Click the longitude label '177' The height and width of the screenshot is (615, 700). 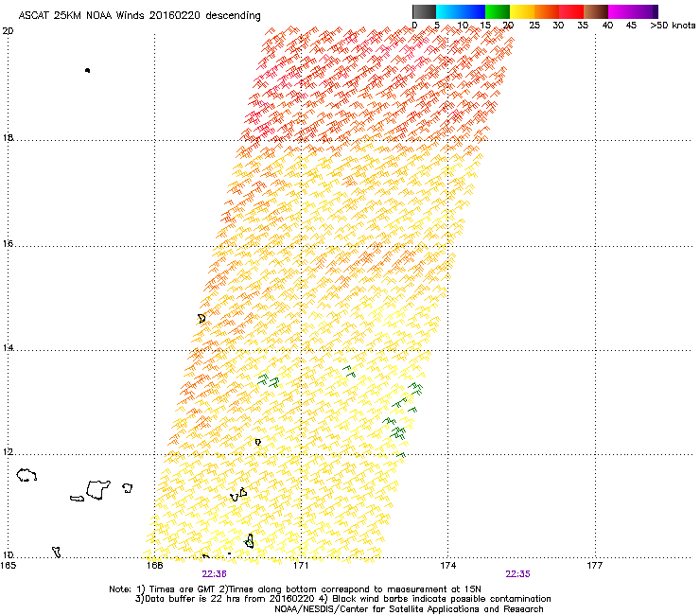(x=595, y=566)
